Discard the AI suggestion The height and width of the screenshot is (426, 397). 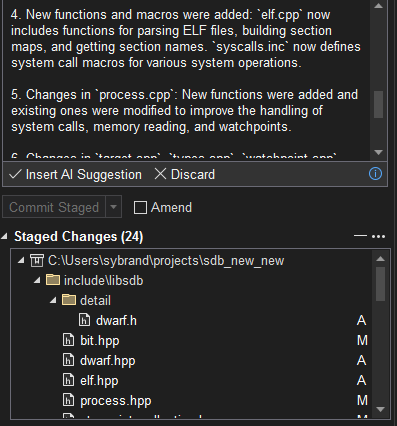[x=185, y=174]
